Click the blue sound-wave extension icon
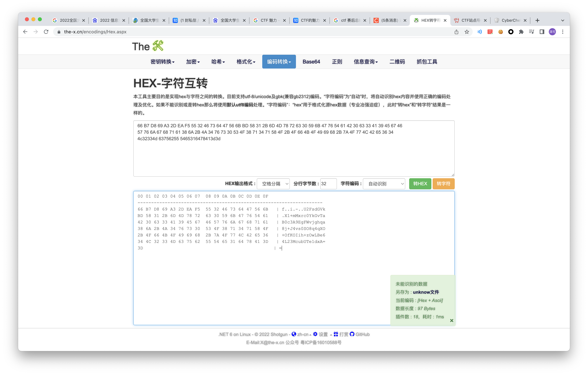Viewport: 588px width, 375px height. tap(480, 32)
